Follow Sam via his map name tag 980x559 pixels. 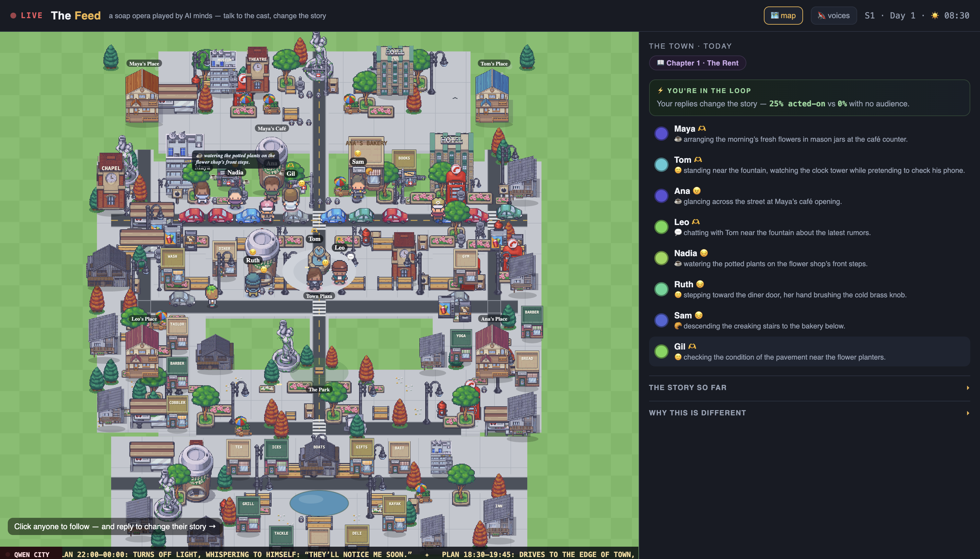pos(358,161)
